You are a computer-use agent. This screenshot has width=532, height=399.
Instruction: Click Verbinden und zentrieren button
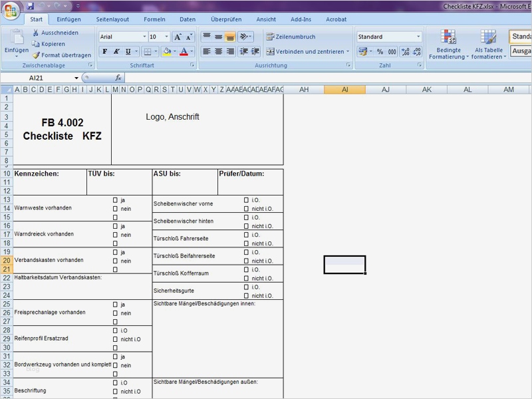click(305, 52)
